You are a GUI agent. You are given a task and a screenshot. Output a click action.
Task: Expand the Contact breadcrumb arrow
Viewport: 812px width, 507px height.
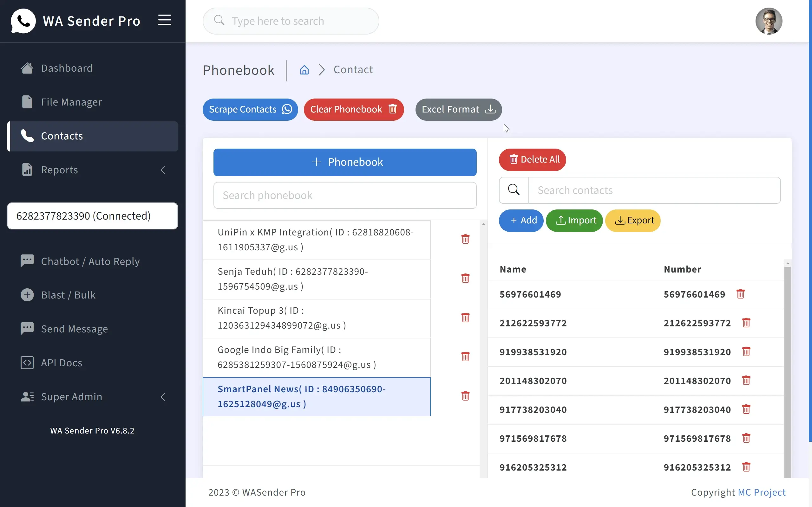tap(322, 70)
